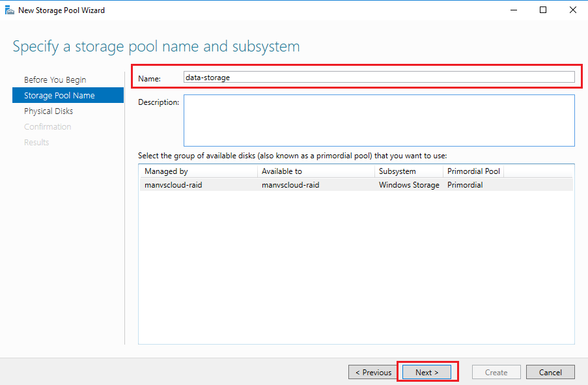This screenshot has width=588, height=385.
Task: Sort by the Available to column header
Action: click(316, 171)
